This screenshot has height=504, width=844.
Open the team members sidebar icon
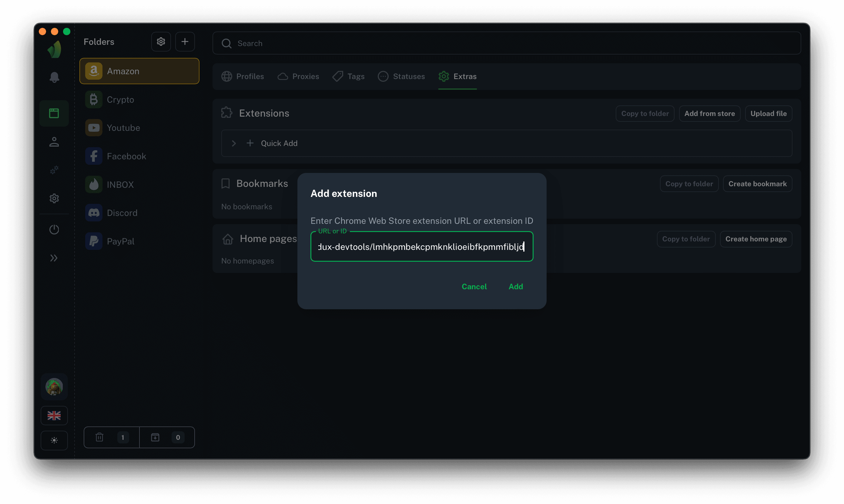point(54,142)
